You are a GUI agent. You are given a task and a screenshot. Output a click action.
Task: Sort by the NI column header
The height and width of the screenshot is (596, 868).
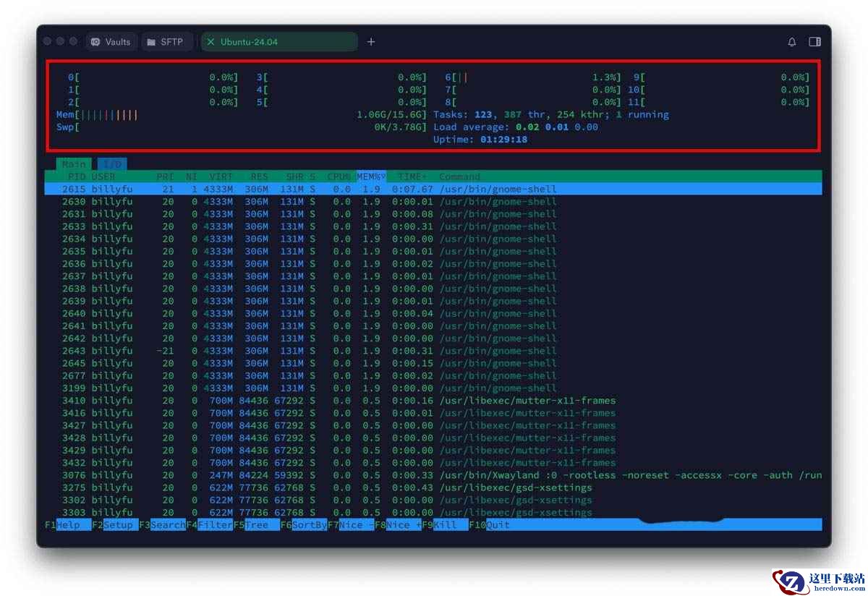pos(192,176)
